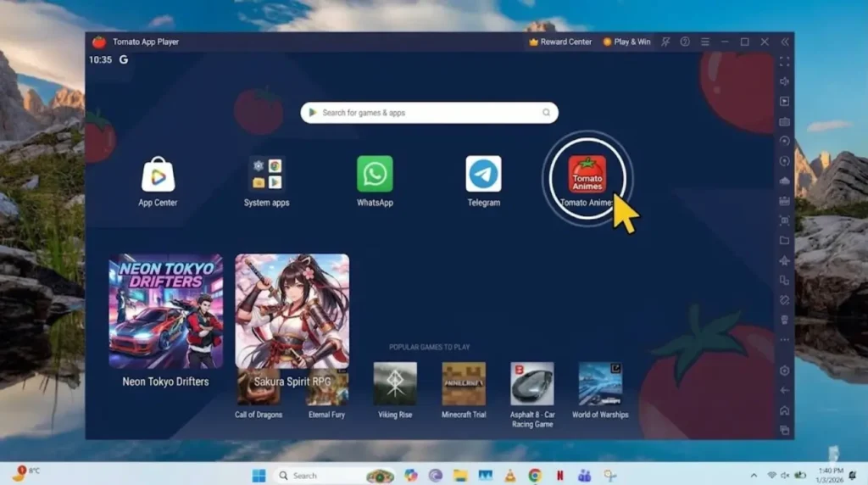Viewport: 868px width, 485px height.
Task: Open emulator settings gear in the sidebar
Action: point(784,371)
